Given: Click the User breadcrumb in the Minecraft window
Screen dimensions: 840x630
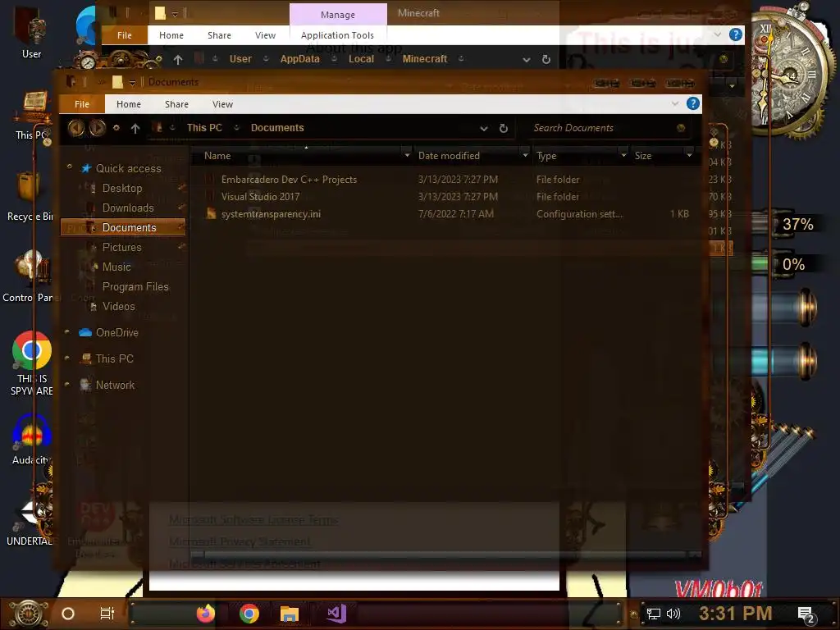Looking at the screenshot, I should [x=240, y=59].
